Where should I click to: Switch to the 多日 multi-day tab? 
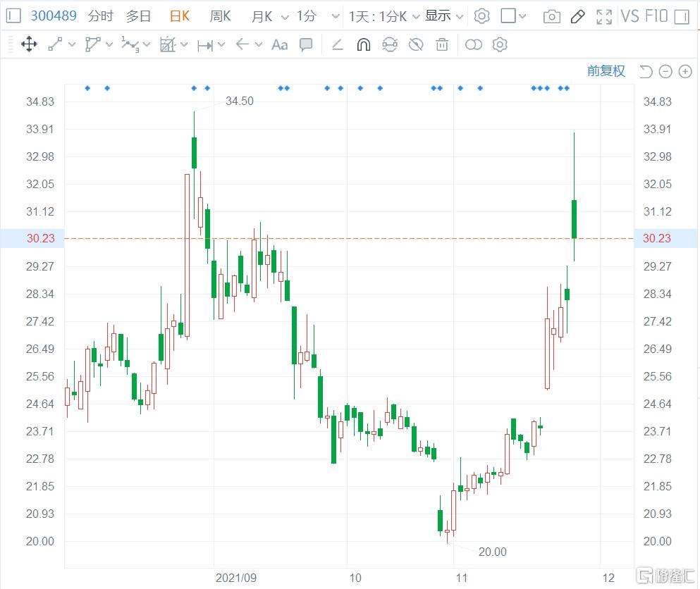[138, 16]
